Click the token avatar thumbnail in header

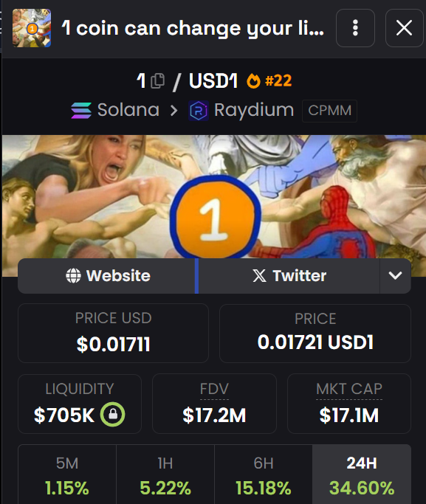coord(32,28)
